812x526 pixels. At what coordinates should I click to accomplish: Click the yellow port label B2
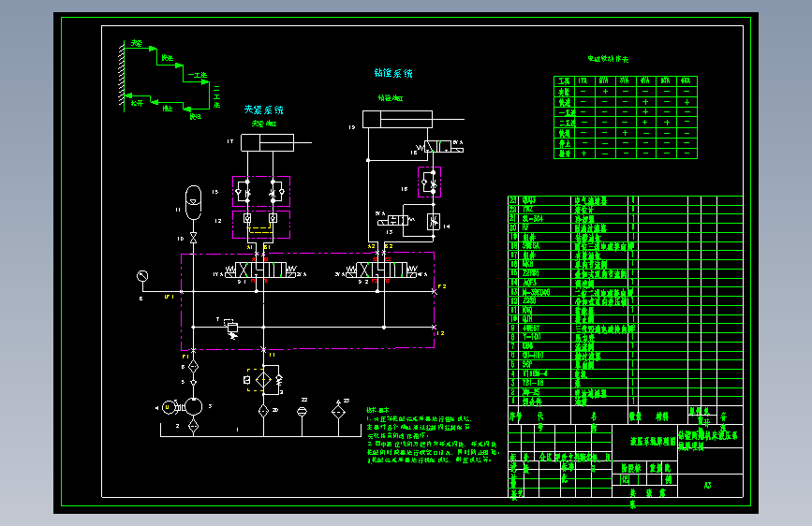tap(389, 246)
